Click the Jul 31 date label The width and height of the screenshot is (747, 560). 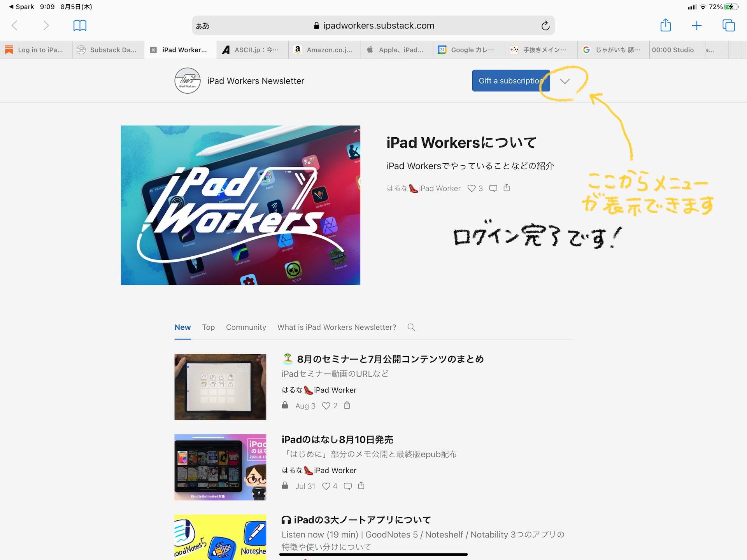(x=305, y=486)
